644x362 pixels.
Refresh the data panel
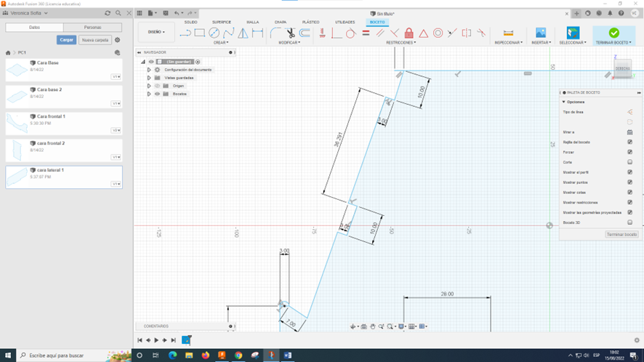point(108,13)
